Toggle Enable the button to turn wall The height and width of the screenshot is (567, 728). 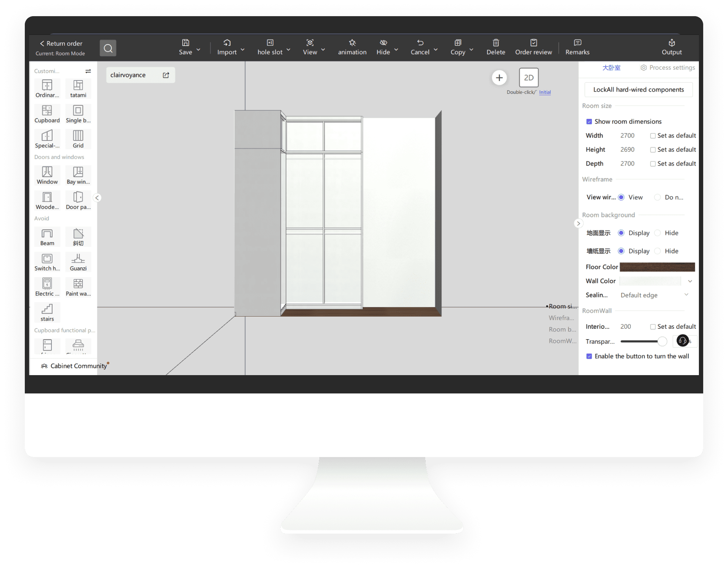coord(589,356)
